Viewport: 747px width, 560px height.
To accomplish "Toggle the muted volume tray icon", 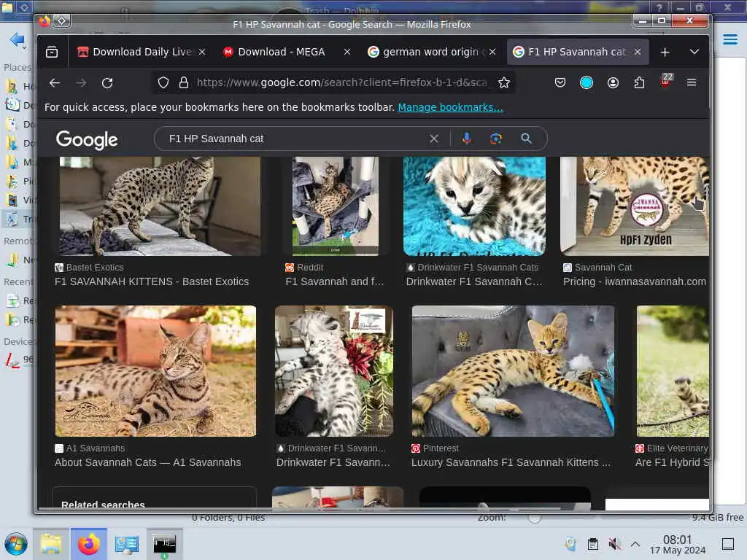I will (x=614, y=544).
